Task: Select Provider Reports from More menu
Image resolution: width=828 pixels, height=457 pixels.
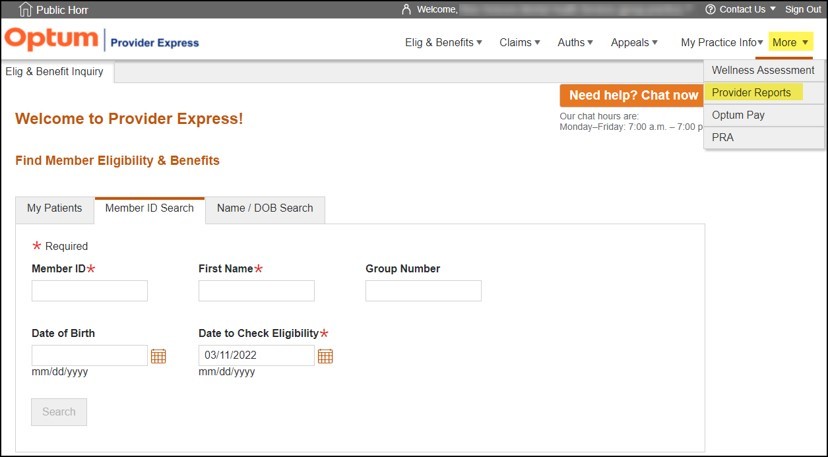Action: click(x=751, y=93)
